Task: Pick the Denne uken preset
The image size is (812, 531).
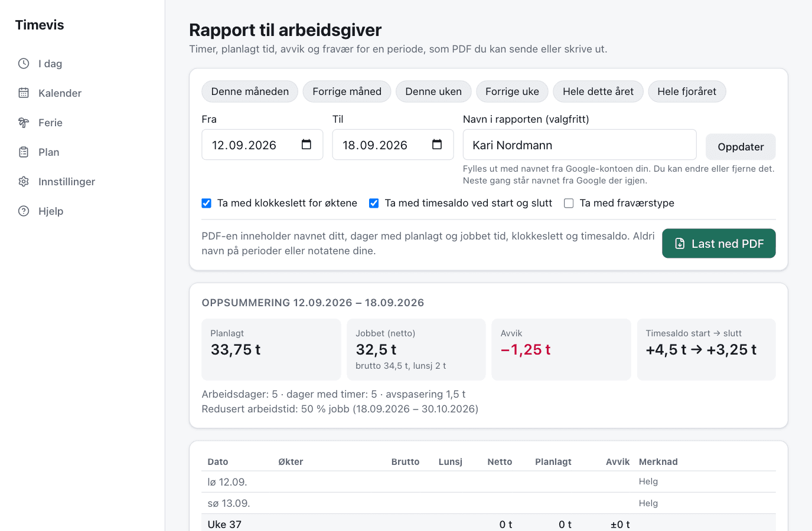Action: (x=433, y=91)
